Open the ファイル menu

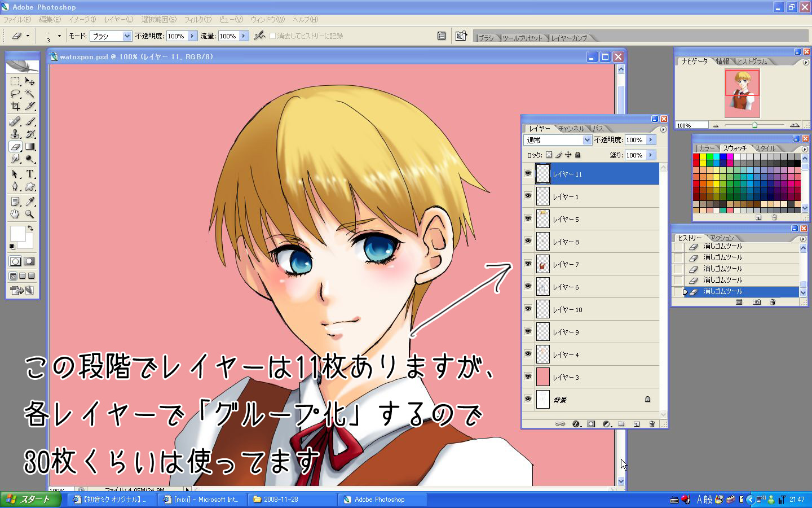click(x=17, y=20)
